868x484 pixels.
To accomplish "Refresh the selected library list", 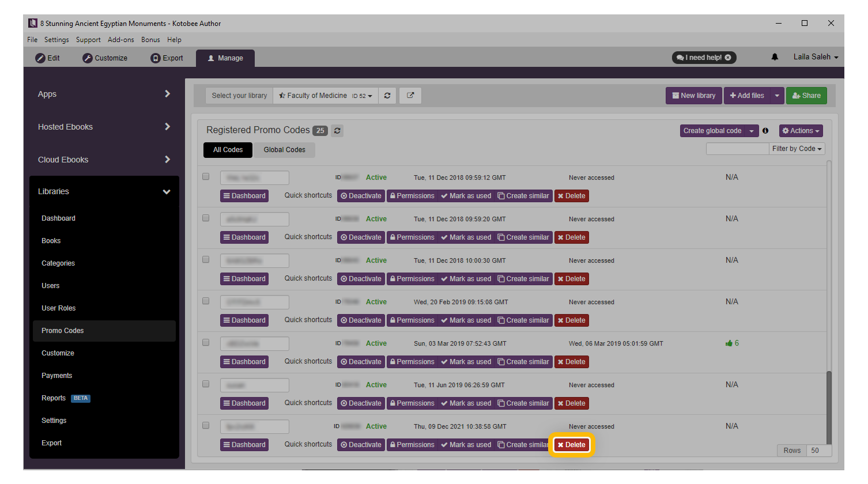I will [x=387, y=96].
